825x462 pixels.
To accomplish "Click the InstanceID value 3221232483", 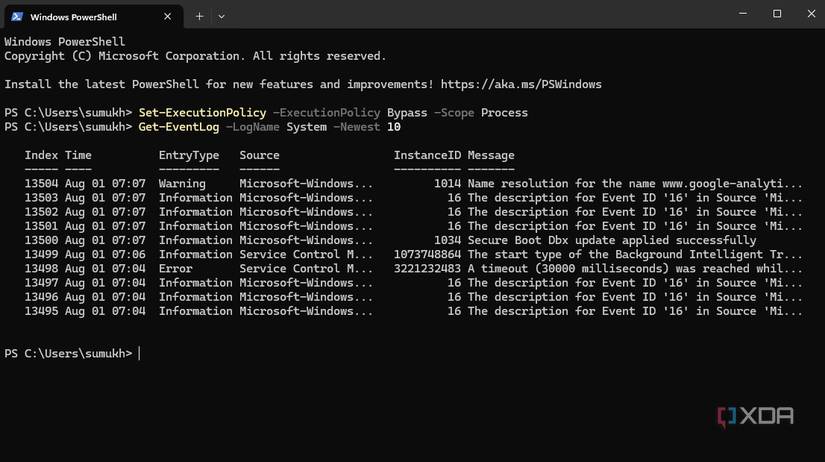I will pyautogui.click(x=427, y=269).
